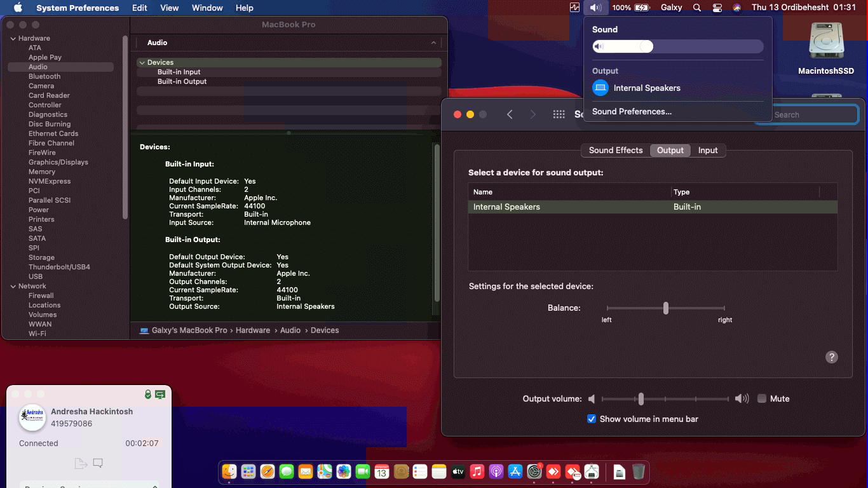Screen dimensions: 868x488
Task: Open the Photos app in the Dock
Action: coord(344,471)
